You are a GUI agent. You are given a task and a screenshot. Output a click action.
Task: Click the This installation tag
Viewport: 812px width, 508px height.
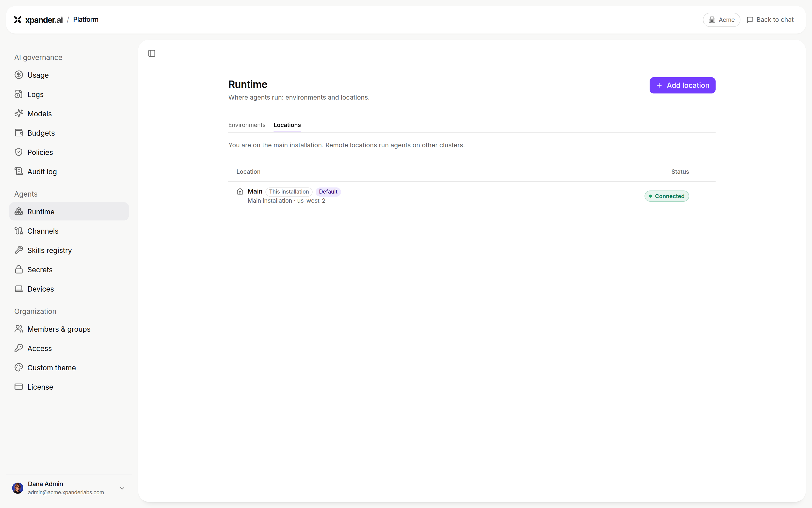pos(289,192)
